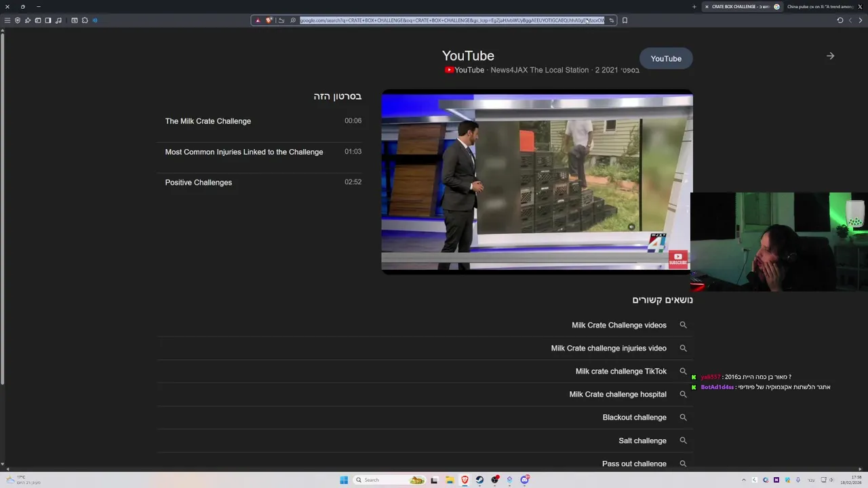Open the Brave Shields lion icon
Viewport: 868px width, 488px height.
point(269,20)
